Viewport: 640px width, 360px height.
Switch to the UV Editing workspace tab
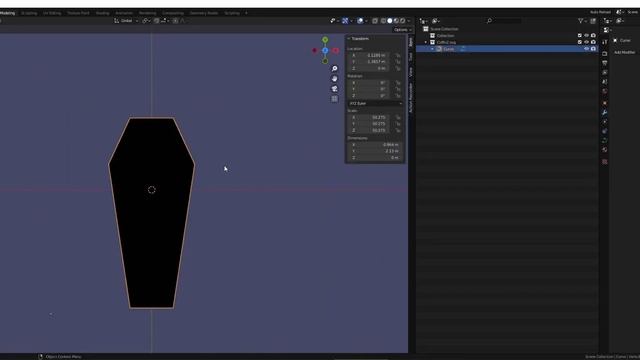coord(52,13)
